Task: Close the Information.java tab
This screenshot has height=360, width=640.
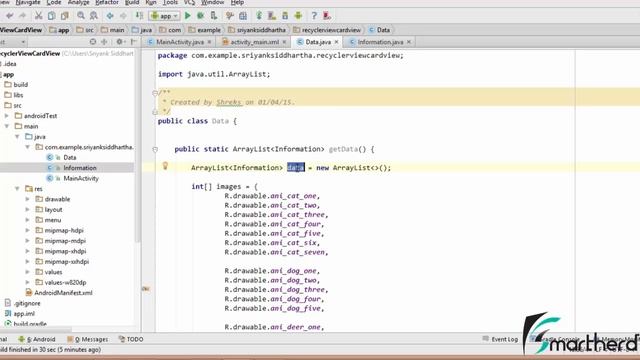Action: click(x=409, y=42)
